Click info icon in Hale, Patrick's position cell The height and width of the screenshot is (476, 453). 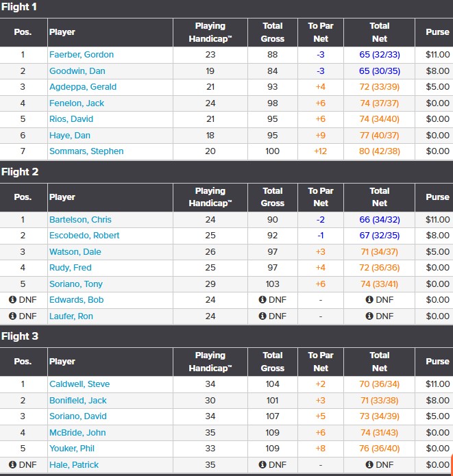pyautogui.click(x=12, y=465)
